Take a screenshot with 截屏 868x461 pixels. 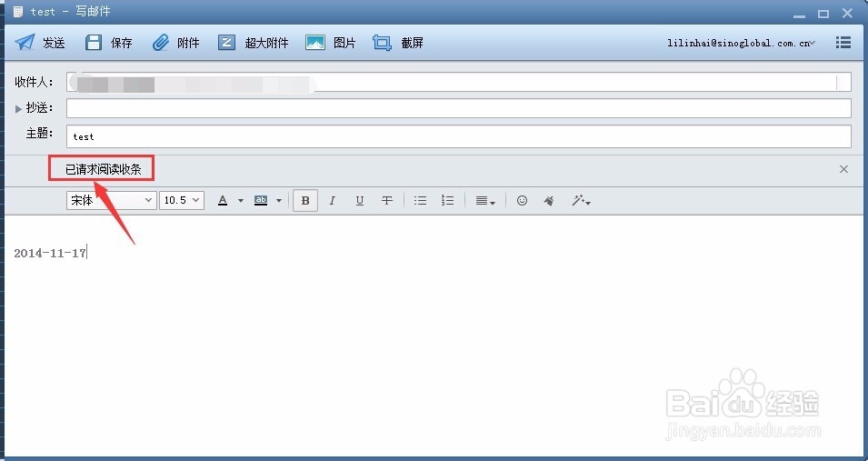pyautogui.click(x=398, y=43)
